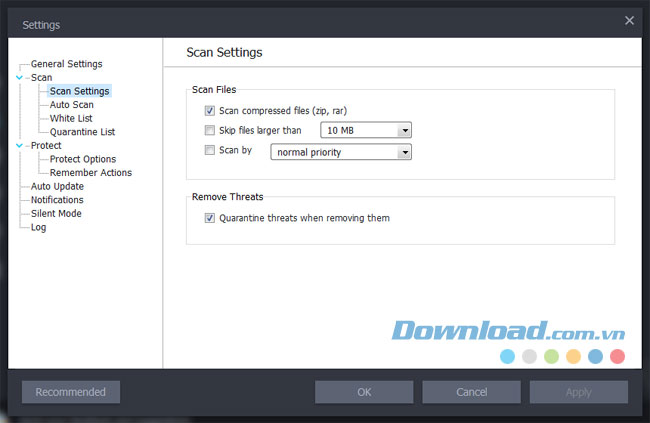Viewport: 650px width, 423px height.
Task: Enable the Scan by priority checkbox
Action: tap(210, 151)
